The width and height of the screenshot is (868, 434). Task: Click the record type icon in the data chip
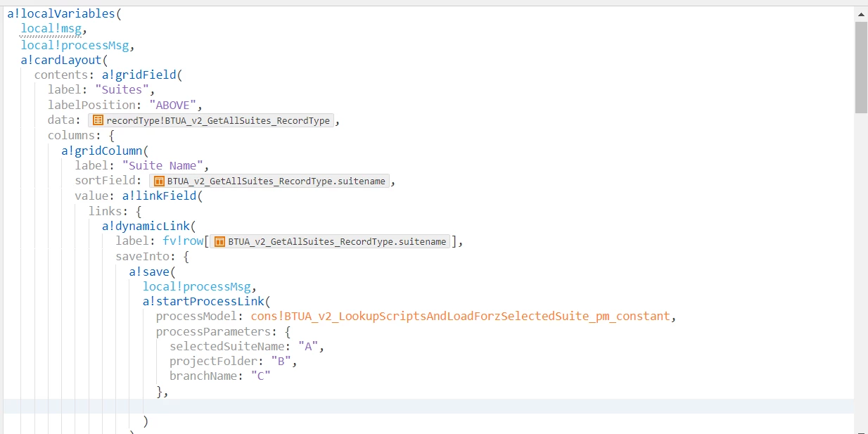pyautogui.click(x=98, y=121)
